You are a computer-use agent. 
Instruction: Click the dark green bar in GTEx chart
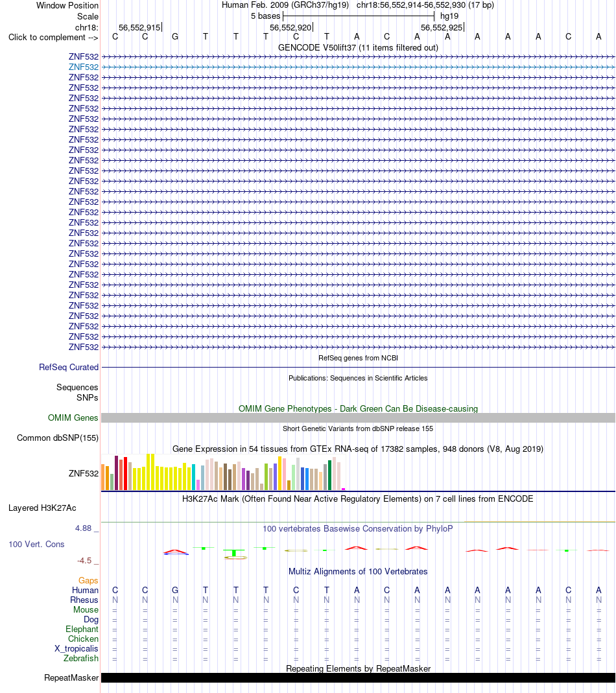point(330,475)
